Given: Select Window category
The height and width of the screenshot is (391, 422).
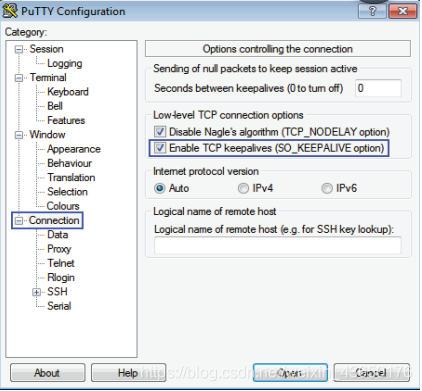Looking at the screenshot, I should pyautogui.click(x=47, y=135).
